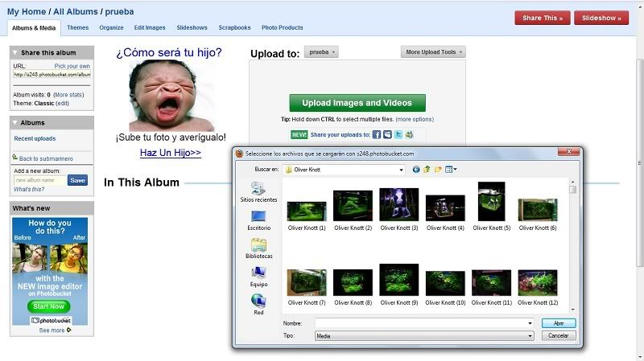The image size is (644, 361).
Task: Open Equipo location in dialog
Action: pyautogui.click(x=258, y=277)
